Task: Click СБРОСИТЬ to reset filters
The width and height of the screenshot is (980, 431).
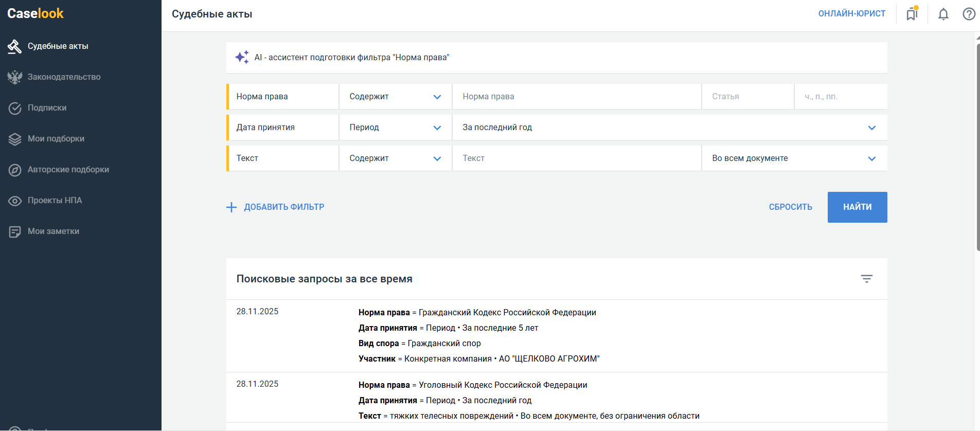Action: [790, 207]
